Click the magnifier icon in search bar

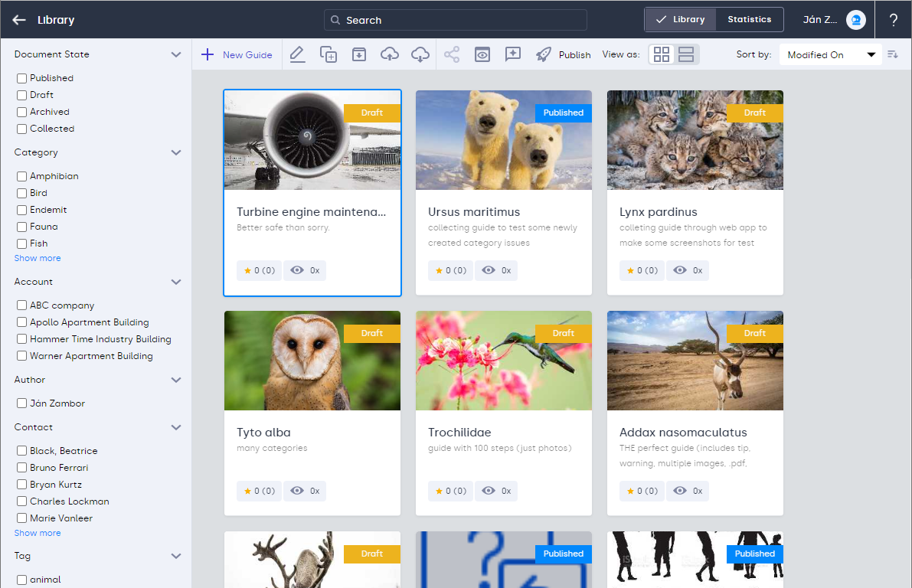point(335,20)
